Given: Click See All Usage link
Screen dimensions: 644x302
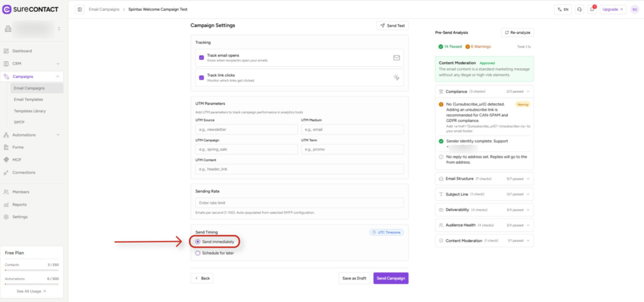Looking at the screenshot, I should click(31, 291).
